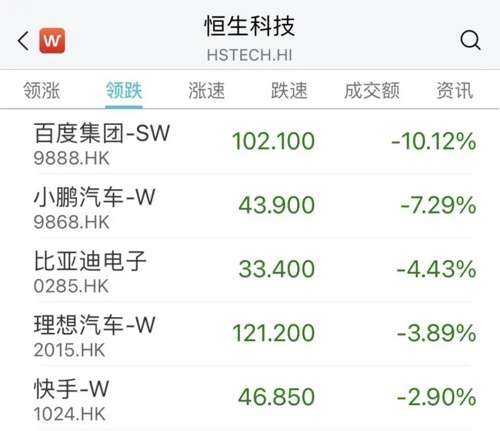
Task: Open the 涨速 tab
Action: [x=207, y=90]
